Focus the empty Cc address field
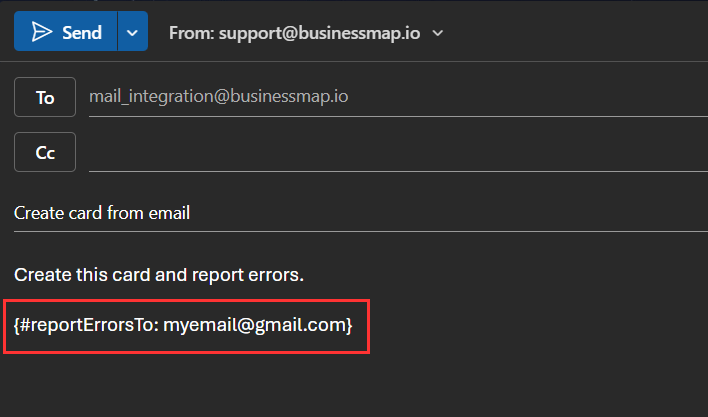Image resolution: width=708 pixels, height=417 pixels. [x=390, y=152]
